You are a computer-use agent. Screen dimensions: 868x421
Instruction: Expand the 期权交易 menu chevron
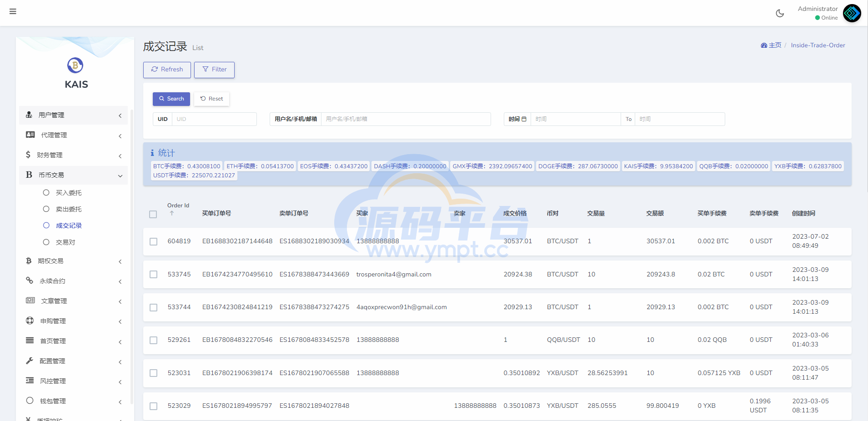[120, 261]
